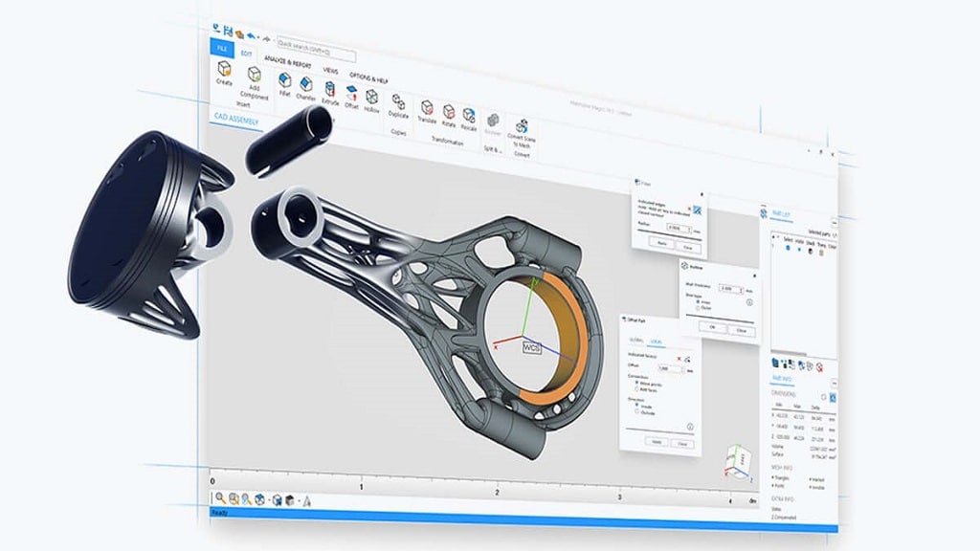
Task: Activate the Extrude tool
Action: (x=328, y=90)
